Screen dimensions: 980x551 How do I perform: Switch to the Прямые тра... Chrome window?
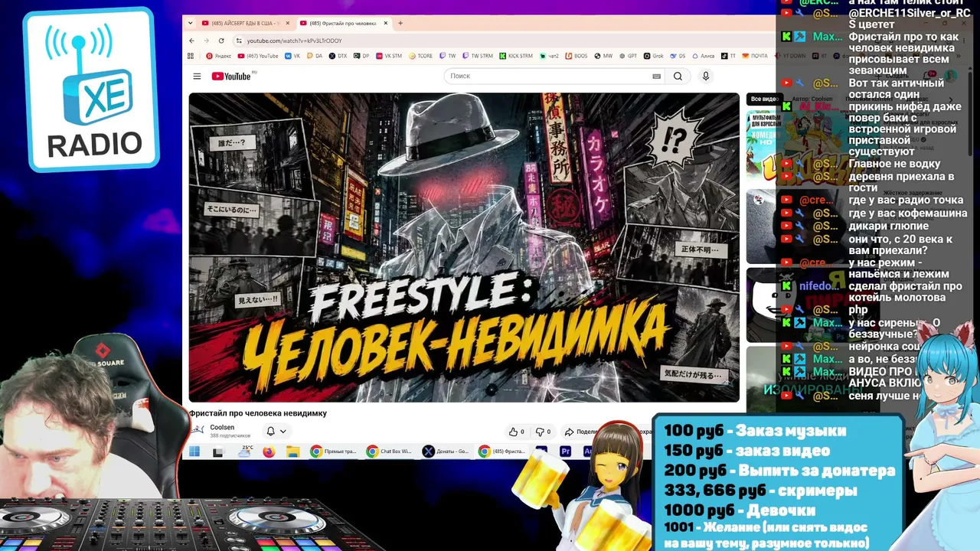(333, 452)
